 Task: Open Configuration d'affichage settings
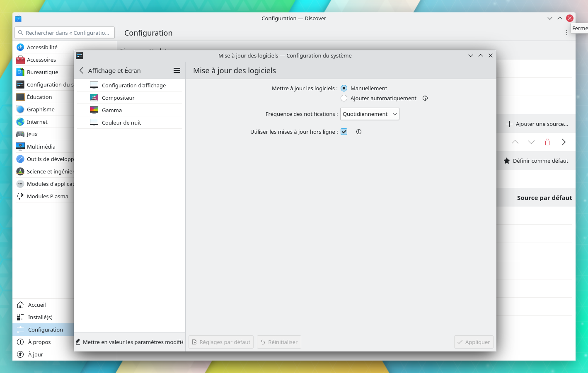coord(130,85)
